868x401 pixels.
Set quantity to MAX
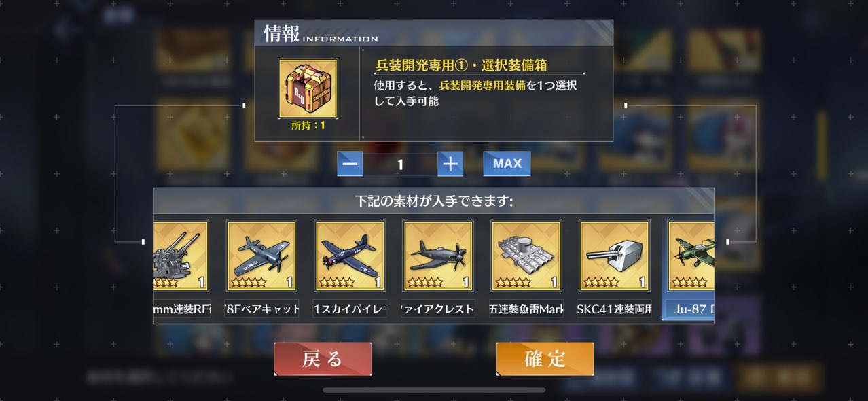[507, 164]
